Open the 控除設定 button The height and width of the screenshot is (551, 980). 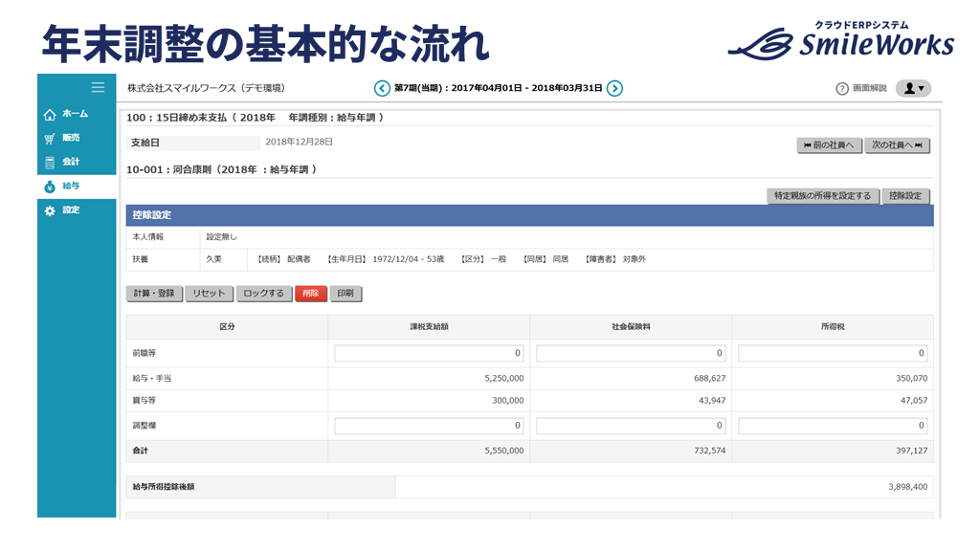click(x=904, y=196)
